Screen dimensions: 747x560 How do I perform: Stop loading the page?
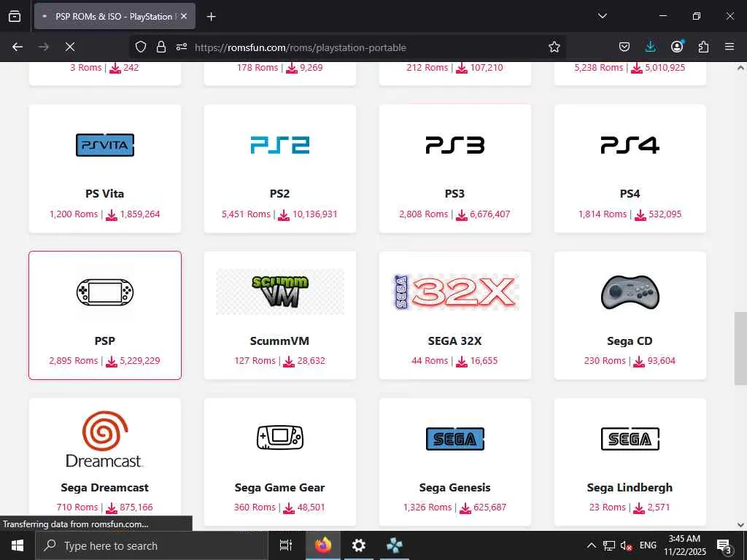point(69,47)
